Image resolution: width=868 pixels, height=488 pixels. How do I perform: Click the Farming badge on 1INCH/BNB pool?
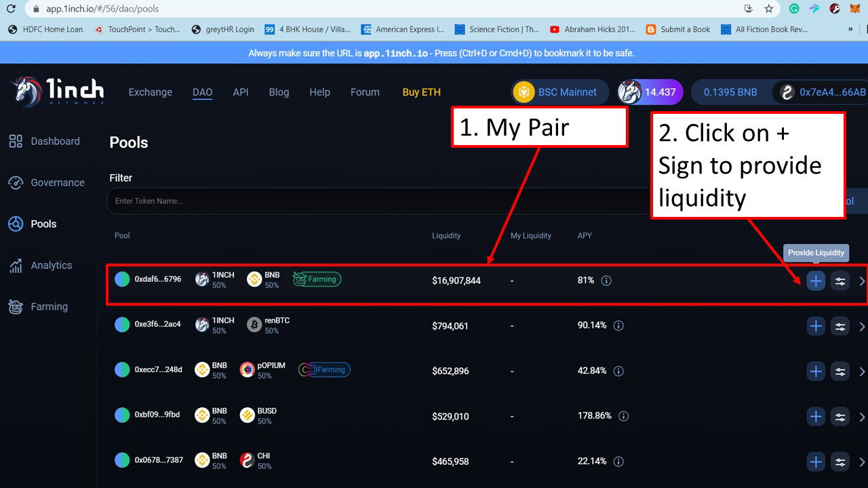click(x=317, y=279)
